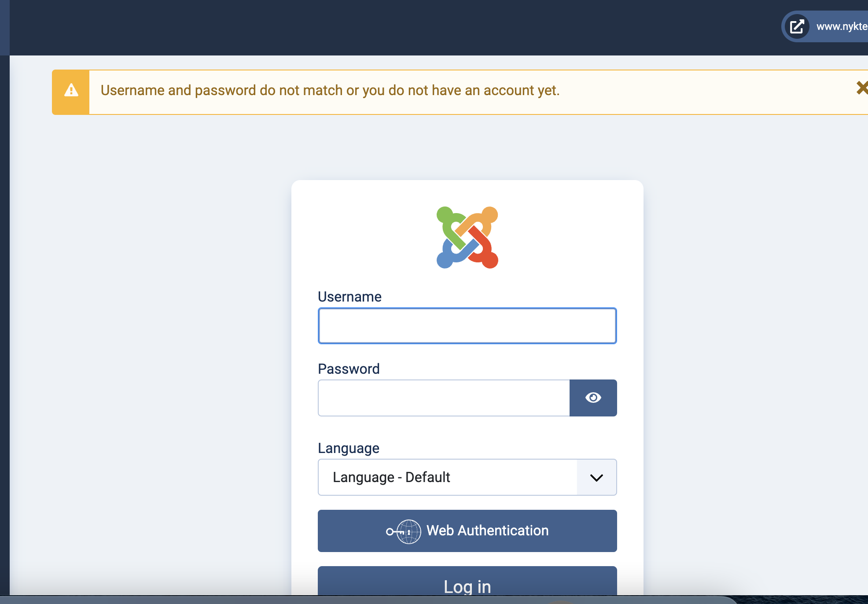The height and width of the screenshot is (604, 868).
Task: Open the www.nykte site link
Action: (x=841, y=26)
